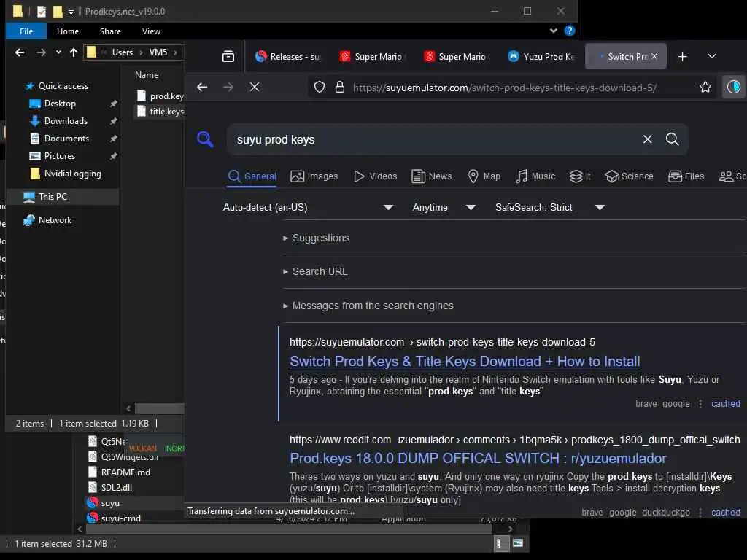The width and height of the screenshot is (747, 560).
Task: Open more options dots beside first result's cached link
Action: tap(700, 404)
